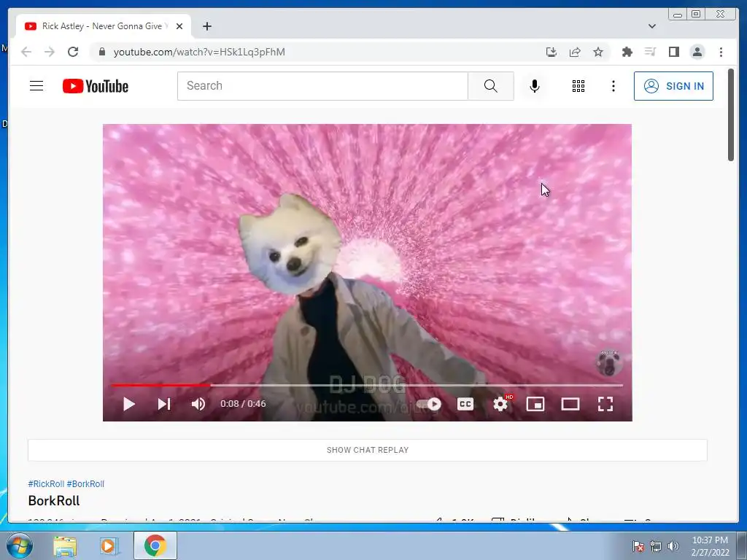Click the BorkRoll video title

(x=54, y=501)
